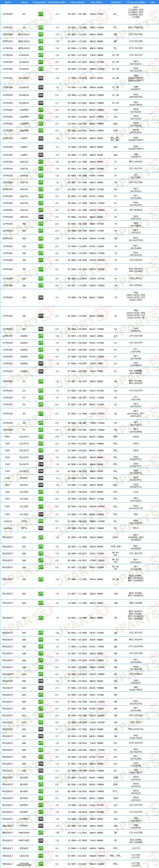Click petrol icon in Jumper 230L row
The image size is (159, 868).
coord(40,124)
